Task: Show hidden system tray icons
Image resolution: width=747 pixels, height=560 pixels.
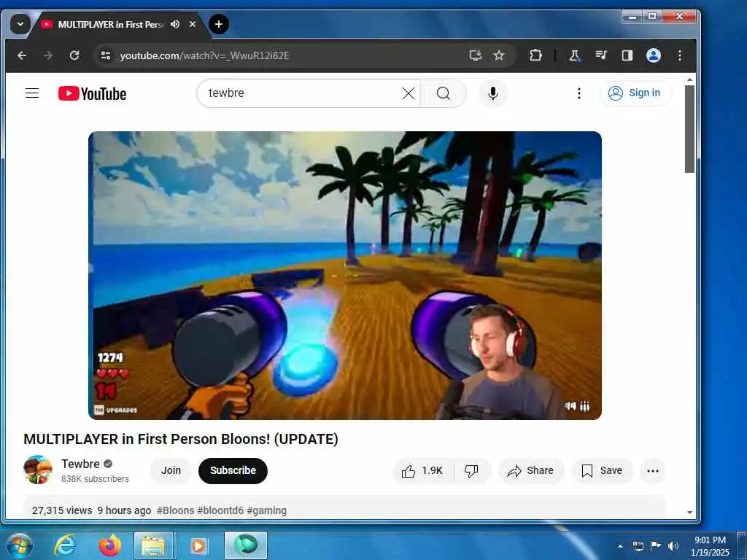Action: point(620,546)
